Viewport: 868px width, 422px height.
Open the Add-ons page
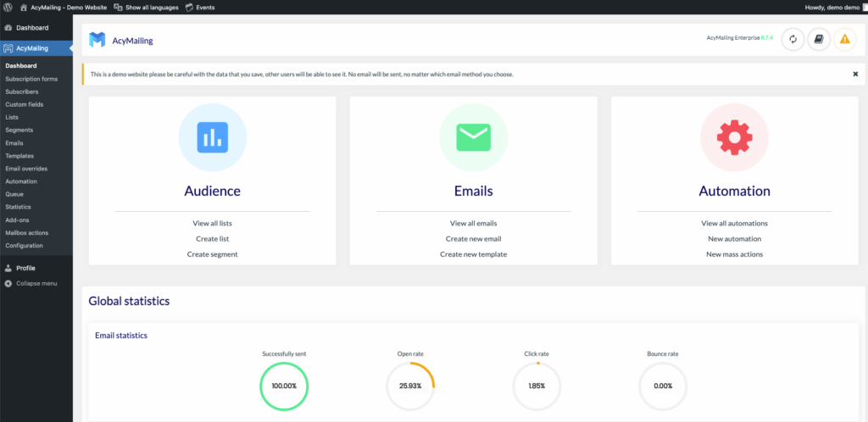[17, 219]
